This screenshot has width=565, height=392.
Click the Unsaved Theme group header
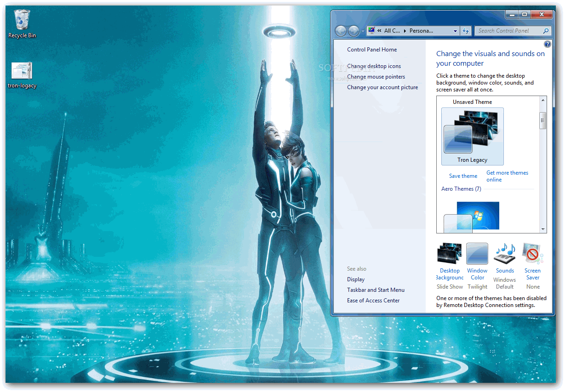point(472,102)
